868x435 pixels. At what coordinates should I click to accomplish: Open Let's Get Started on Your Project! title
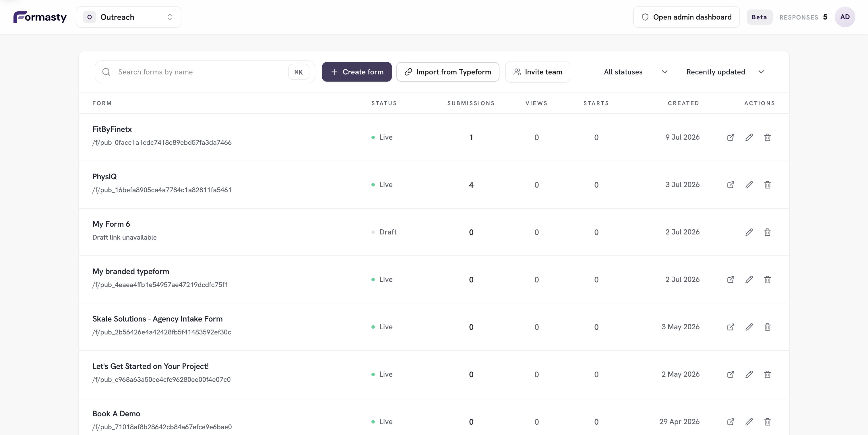(151, 366)
